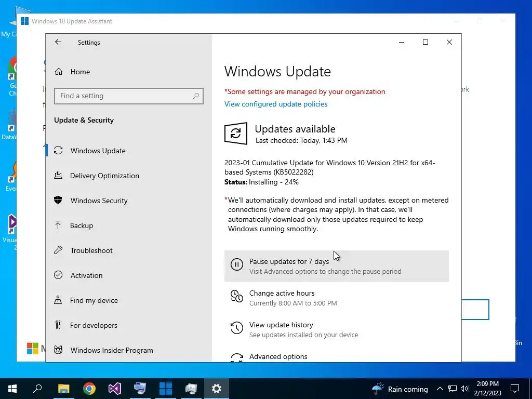Click the Settings gear taskbar button
The height and width of the screenshot is (399, 532).
click(217, 389)
